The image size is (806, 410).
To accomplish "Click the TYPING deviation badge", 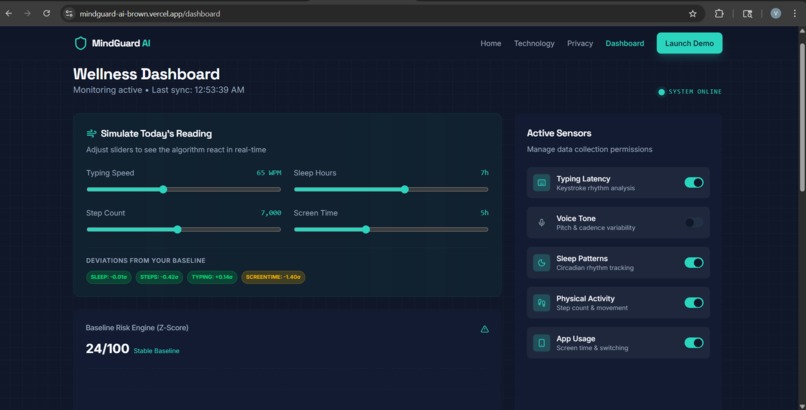I will 212,277.
